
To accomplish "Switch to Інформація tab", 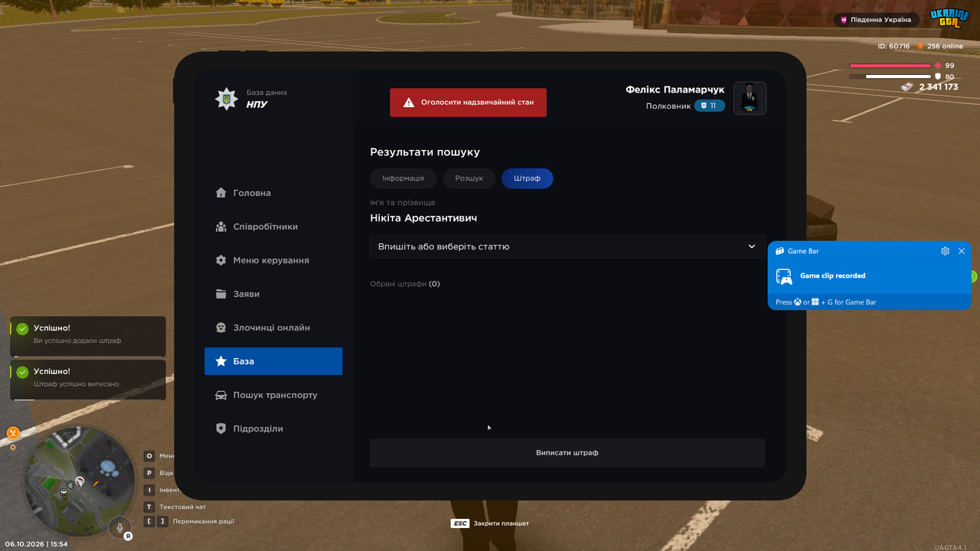I will coord(403,178).
